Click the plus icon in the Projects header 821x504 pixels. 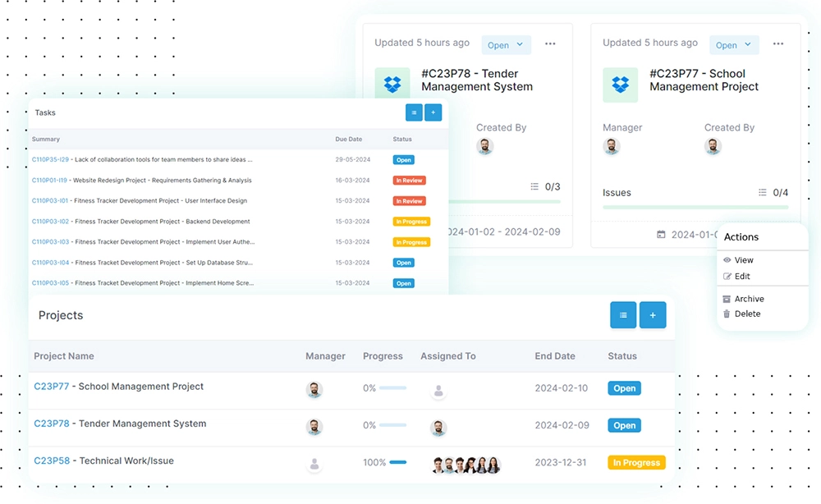click(652, 314)
